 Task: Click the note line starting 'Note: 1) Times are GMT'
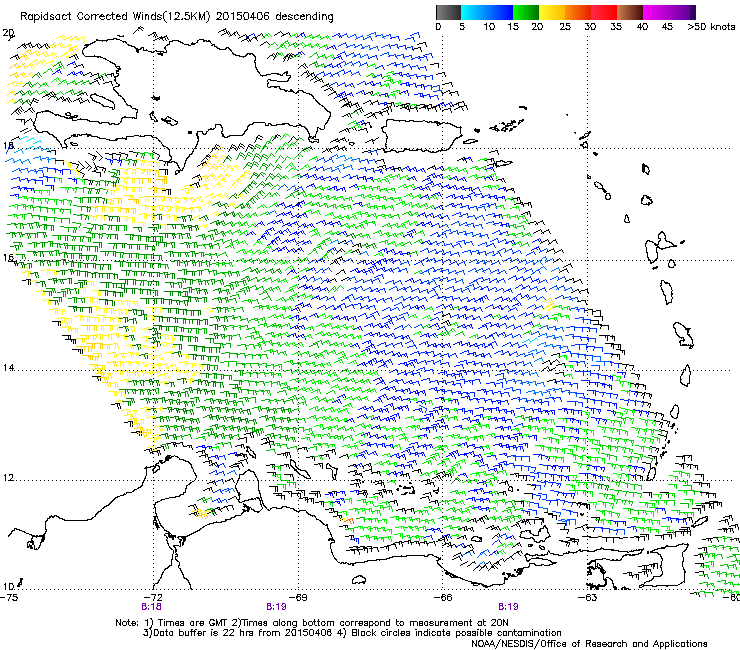click(312, 623)
